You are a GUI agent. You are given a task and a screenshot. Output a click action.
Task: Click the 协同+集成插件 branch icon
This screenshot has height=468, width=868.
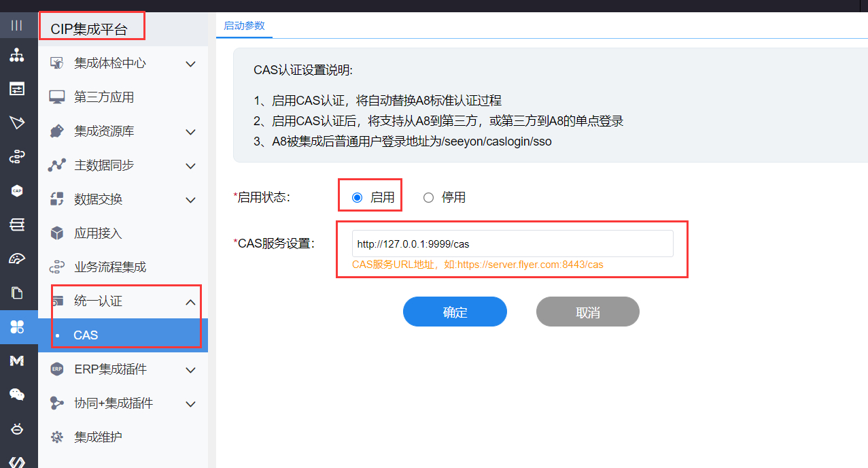pos(57,403)
